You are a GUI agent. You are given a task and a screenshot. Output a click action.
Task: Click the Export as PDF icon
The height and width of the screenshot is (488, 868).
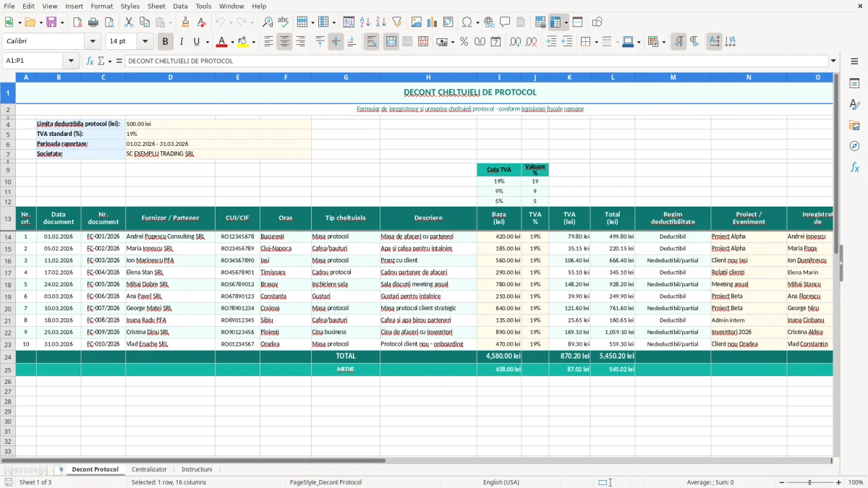coord(77,22)
